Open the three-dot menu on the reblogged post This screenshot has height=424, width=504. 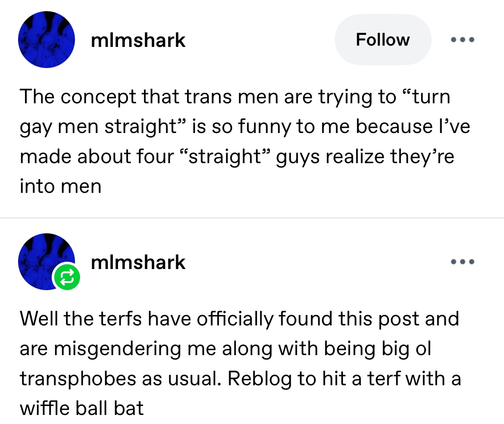point(463,262)
